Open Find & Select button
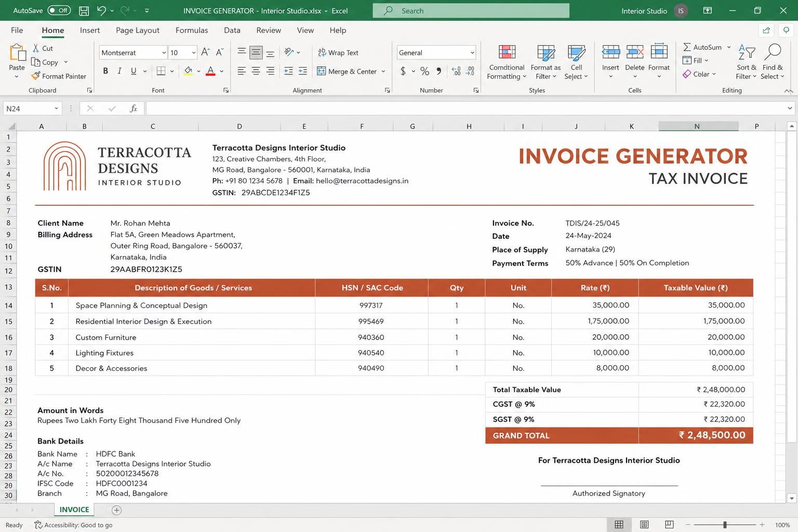This screenshot has width=798, height=532. (773, 62)
